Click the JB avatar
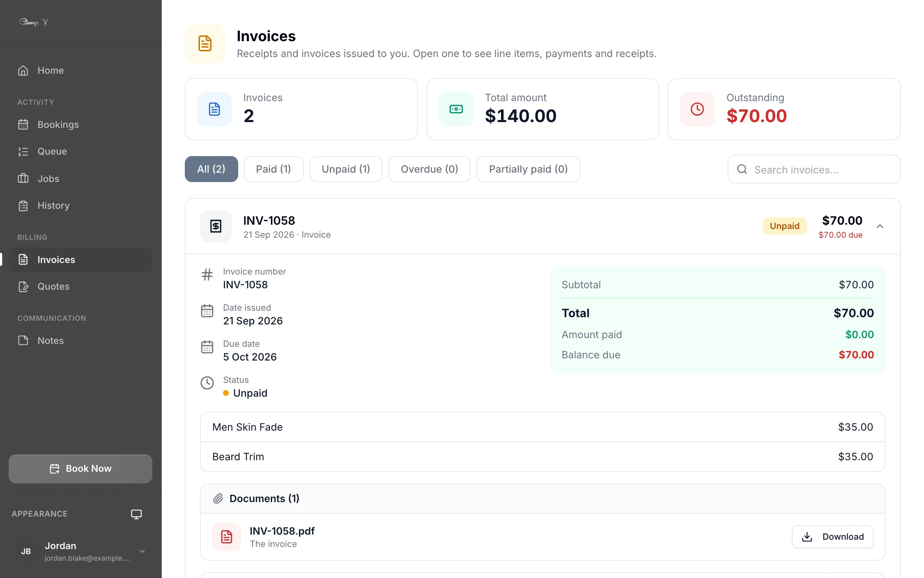924x578 pixels. [26, 551]
